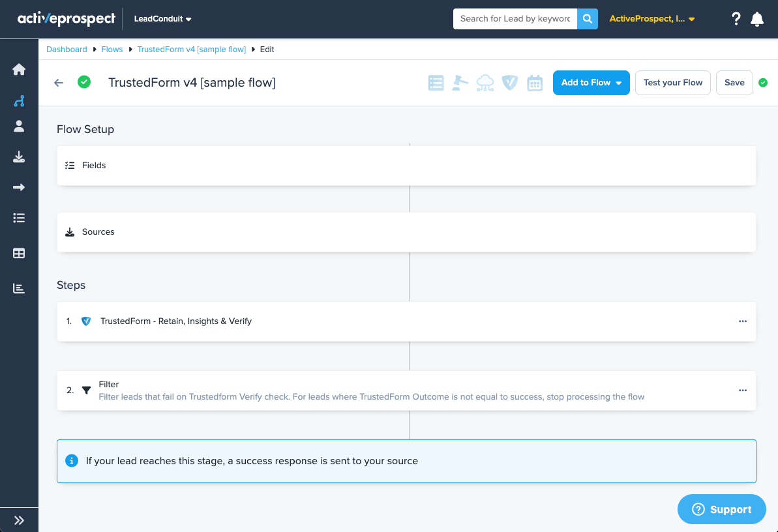Click the ActiveProspect logo
The height and width of the screenshot is (532, 778).
click(x=66, y=18)
